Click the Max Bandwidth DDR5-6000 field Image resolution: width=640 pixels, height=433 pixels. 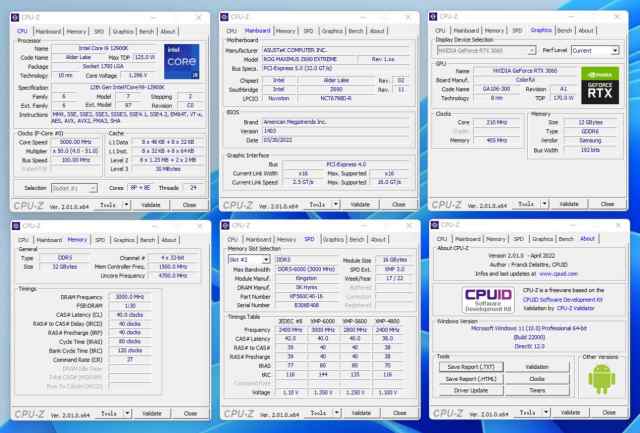click(x=306, y=269)
